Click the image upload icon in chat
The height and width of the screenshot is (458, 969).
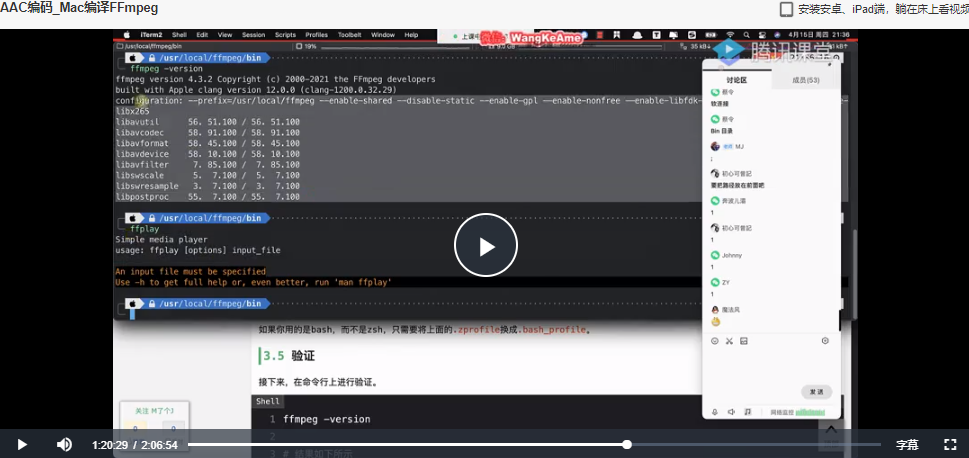[x=743, y=341]
